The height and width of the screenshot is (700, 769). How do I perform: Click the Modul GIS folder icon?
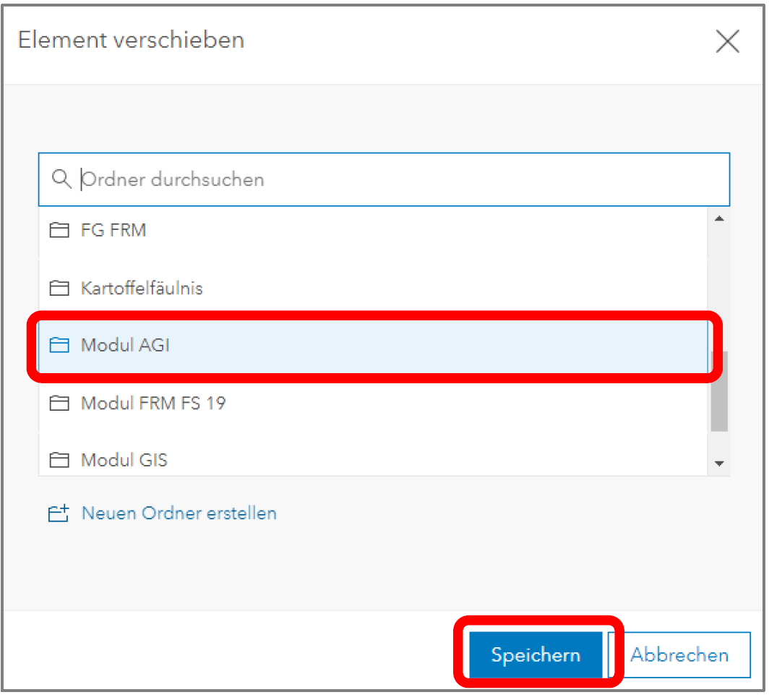58,460
